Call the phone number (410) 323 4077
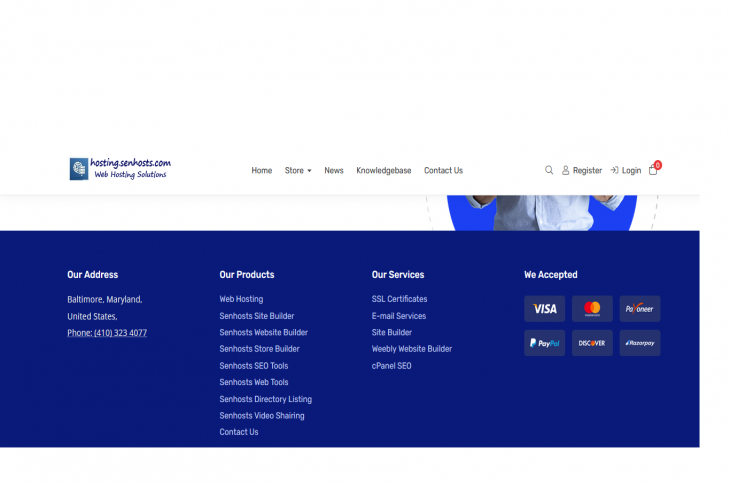 (107, 333)
